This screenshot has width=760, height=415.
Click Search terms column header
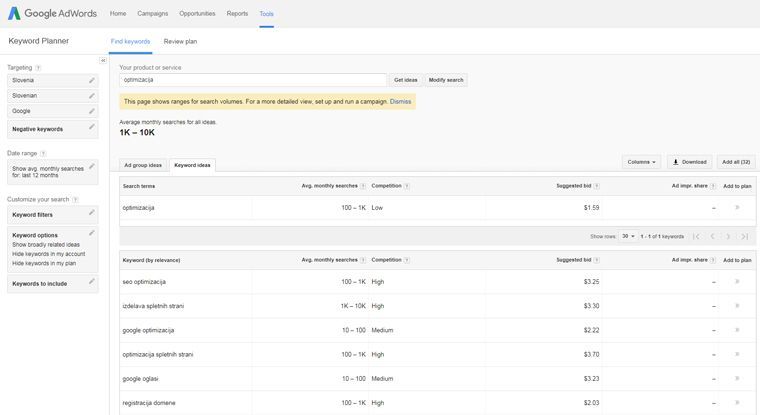[x=139, y=186]
